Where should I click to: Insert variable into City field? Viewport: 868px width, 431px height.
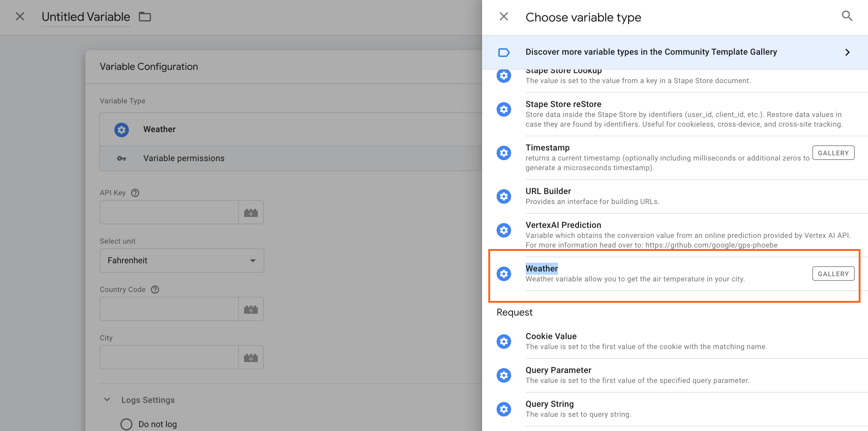click(251, 358)
